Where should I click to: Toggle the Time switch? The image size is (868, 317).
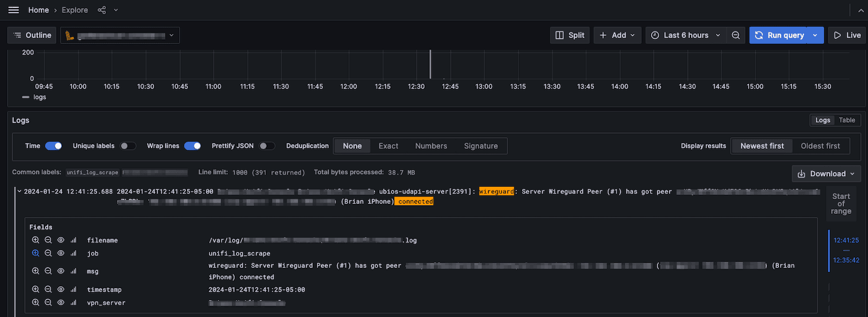click(53, 145)
